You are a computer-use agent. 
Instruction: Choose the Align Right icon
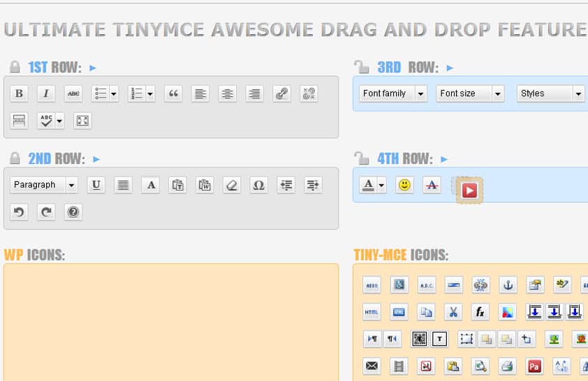(254, 94)
